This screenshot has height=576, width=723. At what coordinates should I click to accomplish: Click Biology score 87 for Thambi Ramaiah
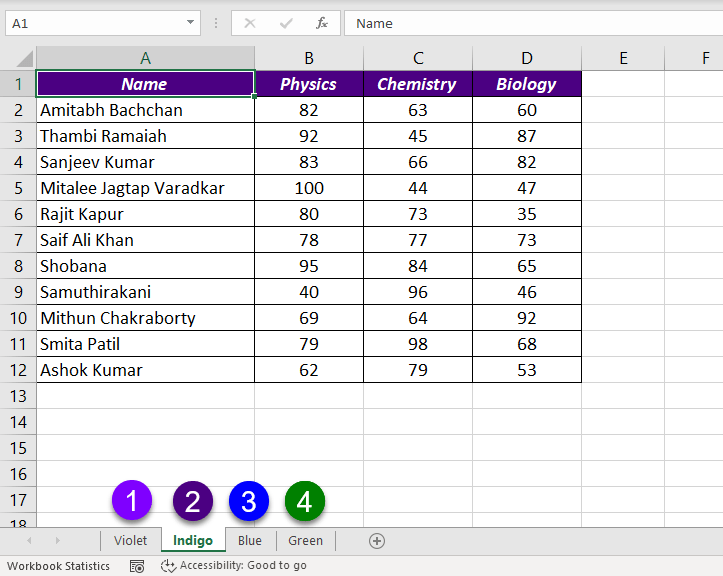527,136
